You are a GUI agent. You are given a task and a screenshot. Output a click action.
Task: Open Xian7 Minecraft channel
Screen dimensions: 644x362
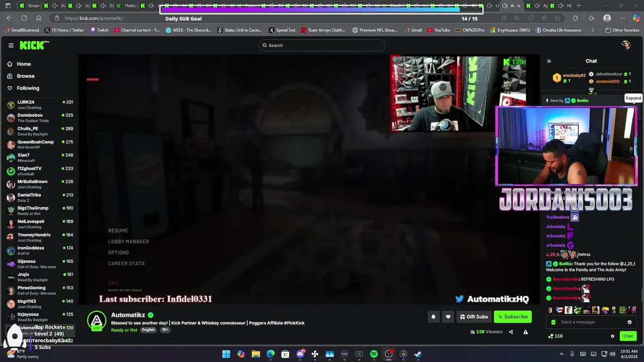pyautogui.click(x=39, y=157)
